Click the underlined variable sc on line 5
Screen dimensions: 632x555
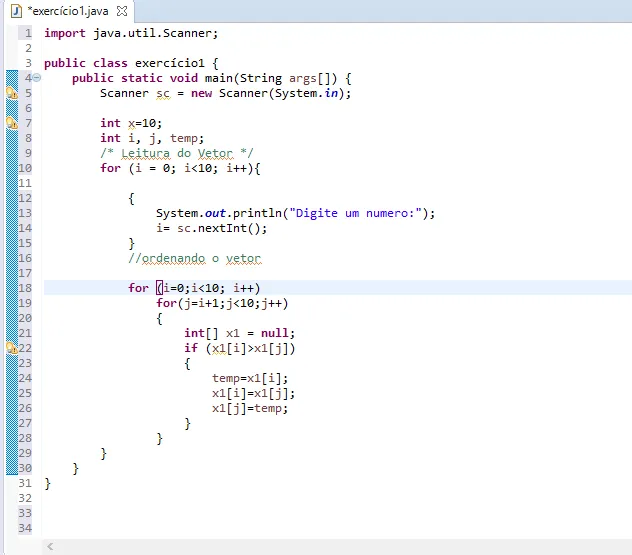click(163, 93)
